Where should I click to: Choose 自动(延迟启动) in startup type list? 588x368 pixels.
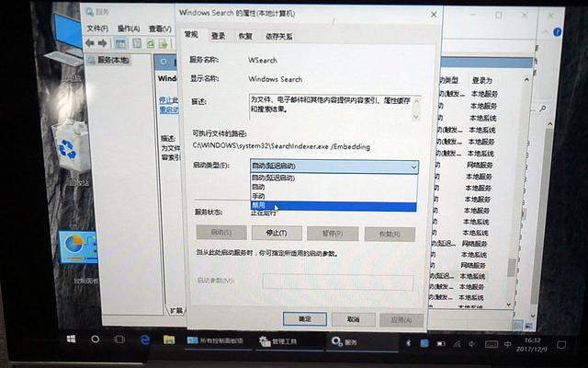[x=334, y=178]
